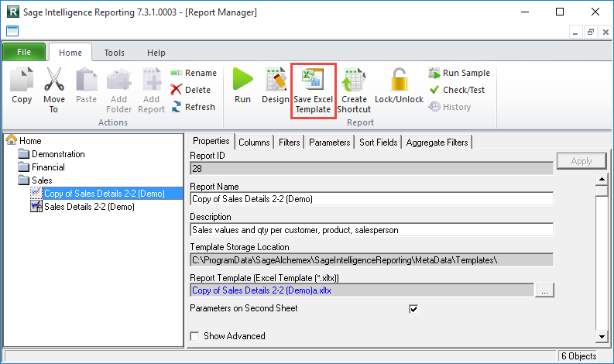The height and width of the screenshot is (364, 614).
Task: Open the Help ribbon tab
Action: pyautogui.click(x=156, y=53)
